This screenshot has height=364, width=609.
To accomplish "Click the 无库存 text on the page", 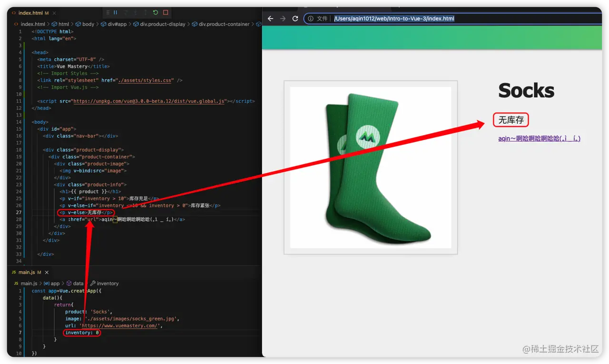I will click(511, 120).
